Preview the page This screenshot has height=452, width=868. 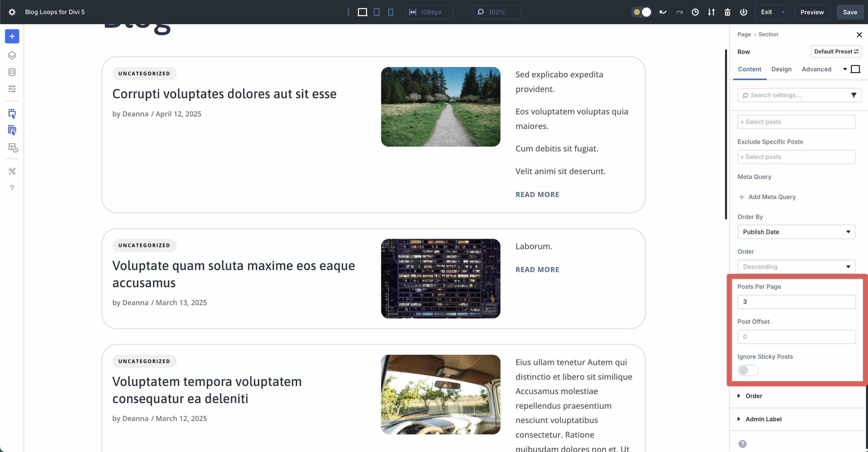pos(812,12)
